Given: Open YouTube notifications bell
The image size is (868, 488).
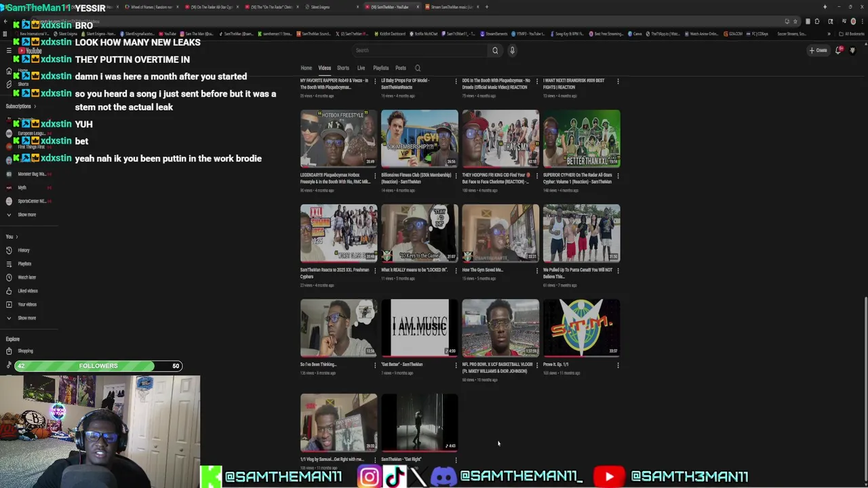Looking at the screenshot, I should (838, 50).
